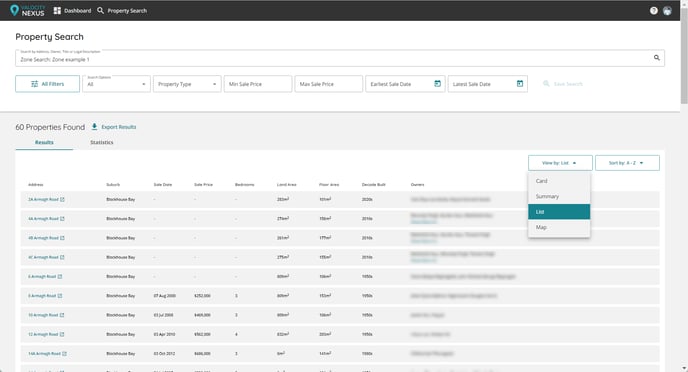The width and height of the screenshot is (688, 372).
Task: Open the 2A Armagh Road address link
Action: click(43, 200)
